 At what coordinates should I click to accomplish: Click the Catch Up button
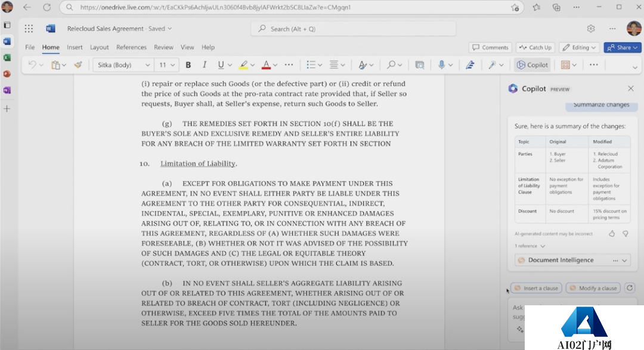(535, 47)
